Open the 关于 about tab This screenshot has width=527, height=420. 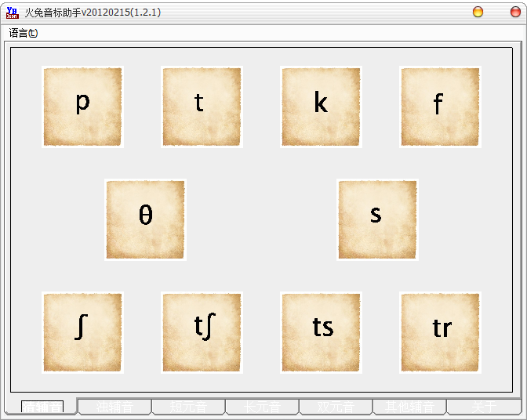coord(484,407)
